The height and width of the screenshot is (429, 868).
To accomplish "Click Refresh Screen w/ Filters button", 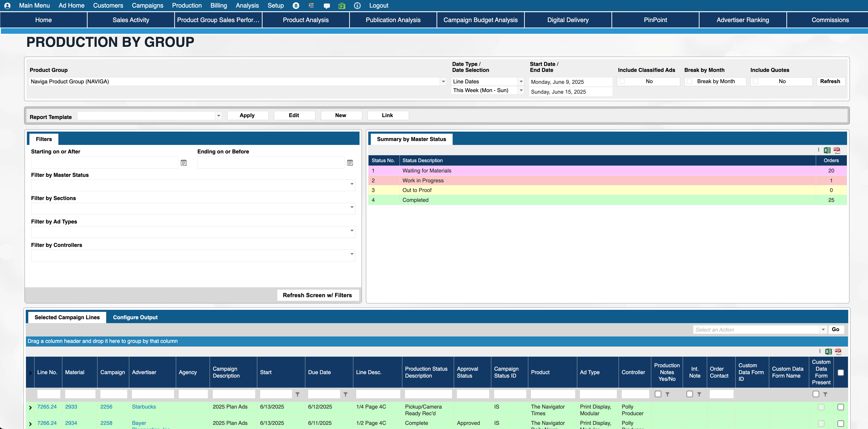I will point(317,295).
